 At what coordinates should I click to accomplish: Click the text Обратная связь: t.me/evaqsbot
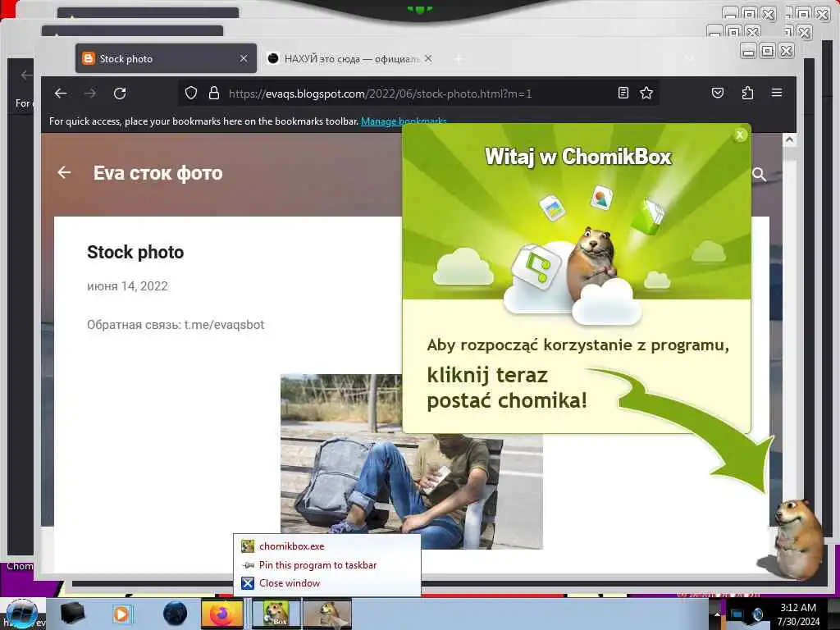pos(176,325)
